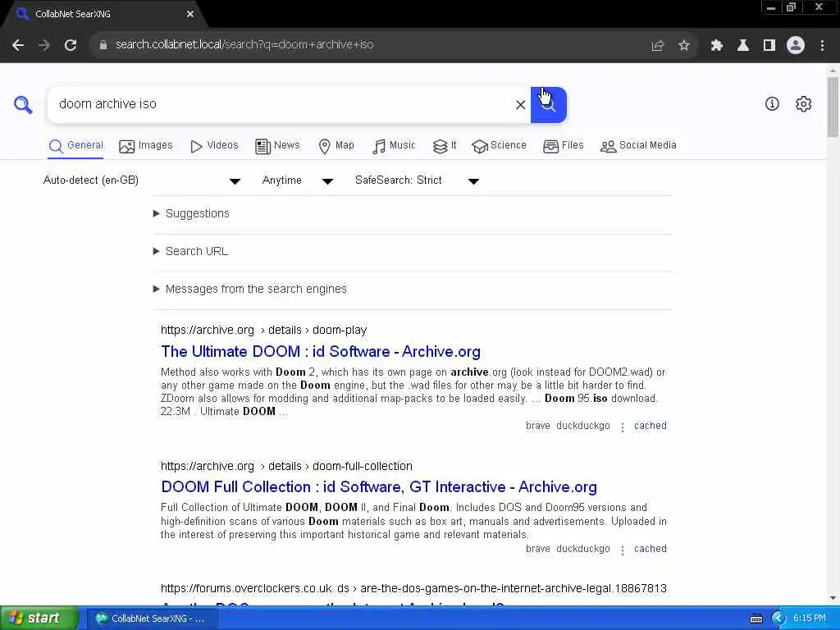
Task: Switch to Files tab
Action: [563, 146]
